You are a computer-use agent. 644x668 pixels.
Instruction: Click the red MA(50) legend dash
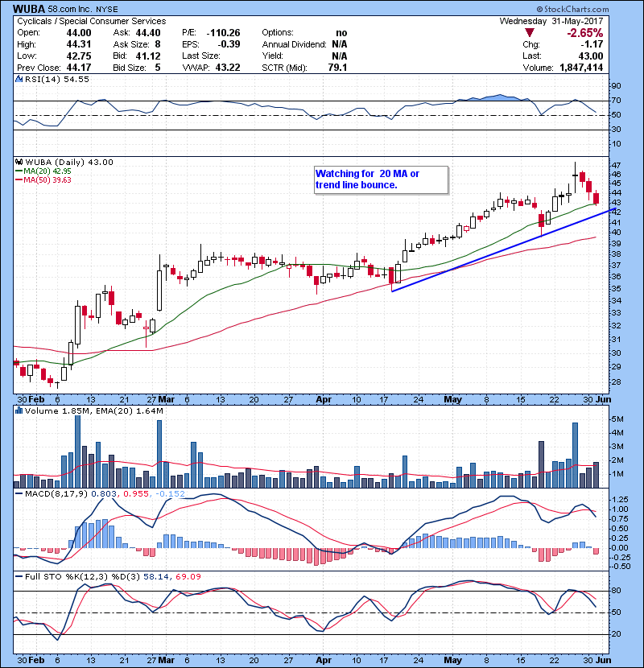pyautogui.click(x=19, y=180)
